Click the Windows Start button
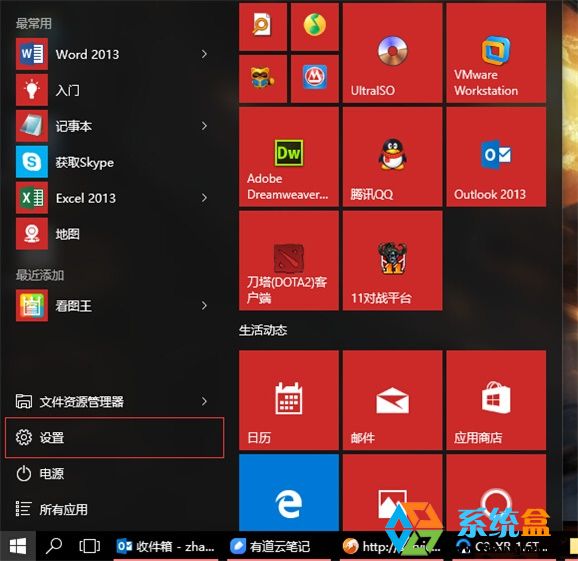Viewport: 578px width, 561px height. (18, 546)
